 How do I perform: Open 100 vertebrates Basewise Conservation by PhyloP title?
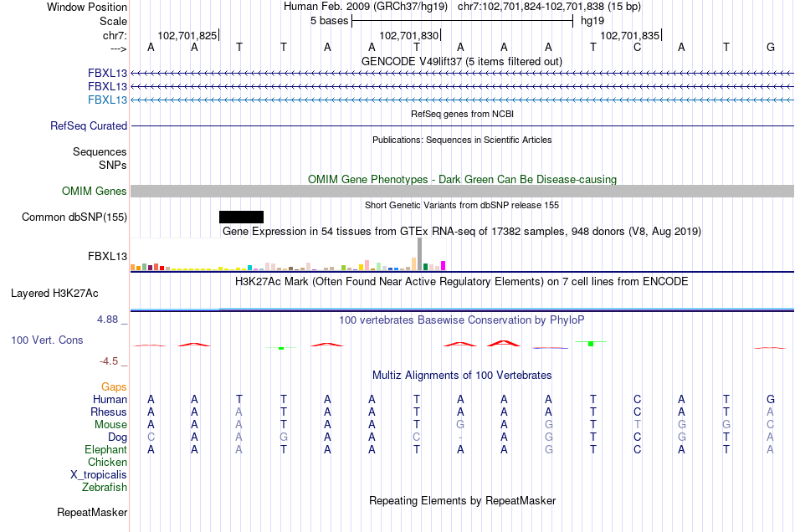point(461,320)
